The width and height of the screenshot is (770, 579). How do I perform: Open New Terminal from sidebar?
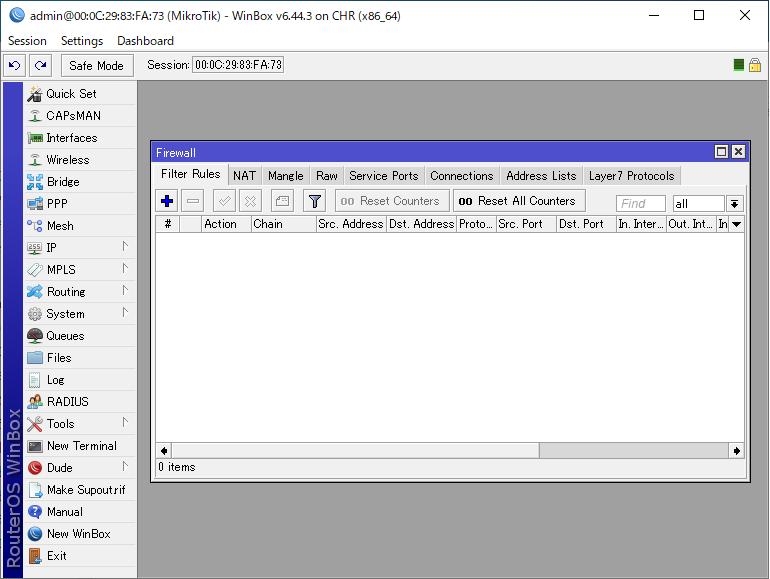[x=80, y=446]
